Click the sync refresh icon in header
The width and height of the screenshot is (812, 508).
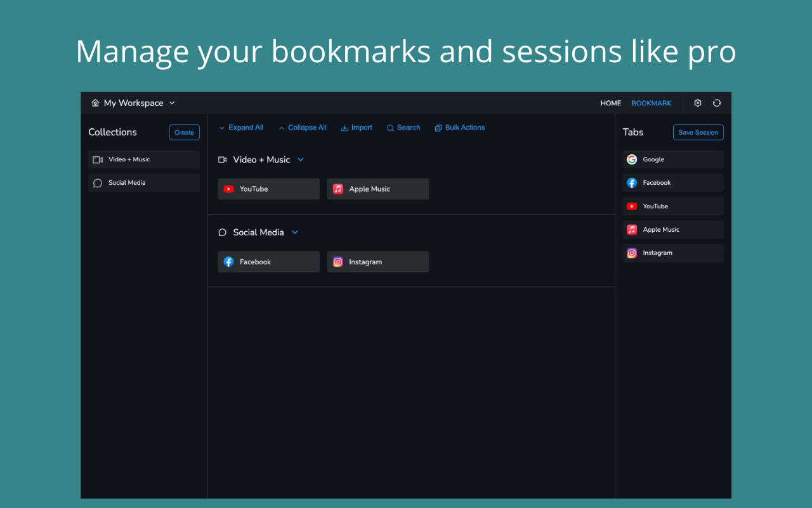[717, 103]
